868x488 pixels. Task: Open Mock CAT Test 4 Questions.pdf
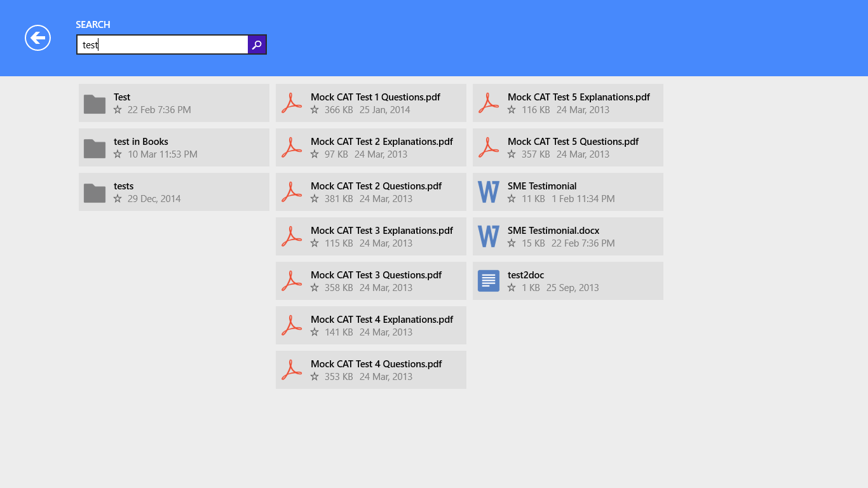[x=376, y=364]
